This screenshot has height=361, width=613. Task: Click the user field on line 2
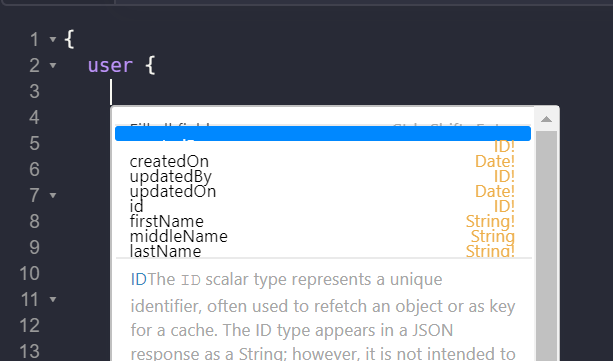[x=110, y=65]
